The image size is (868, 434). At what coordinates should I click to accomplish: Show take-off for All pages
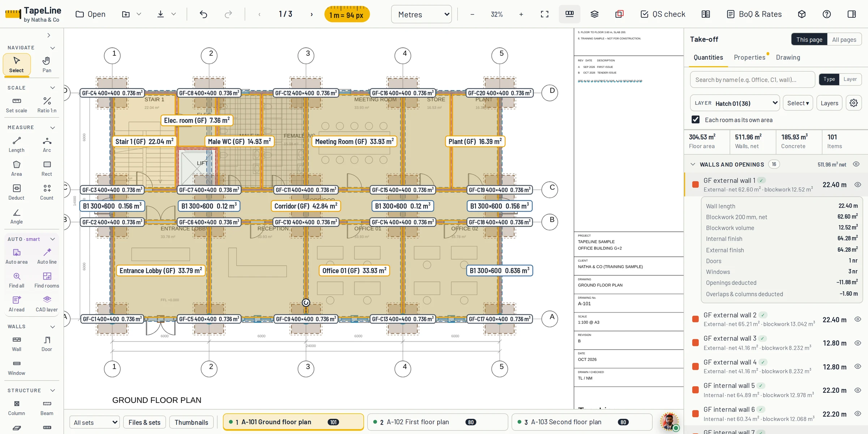[x=844, y=39]
